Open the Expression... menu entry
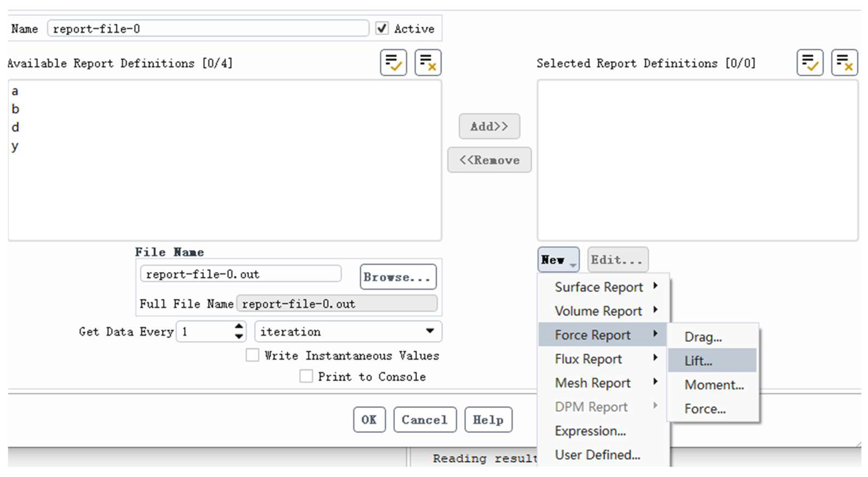868x477 pixels. click(x=590, y=430)
